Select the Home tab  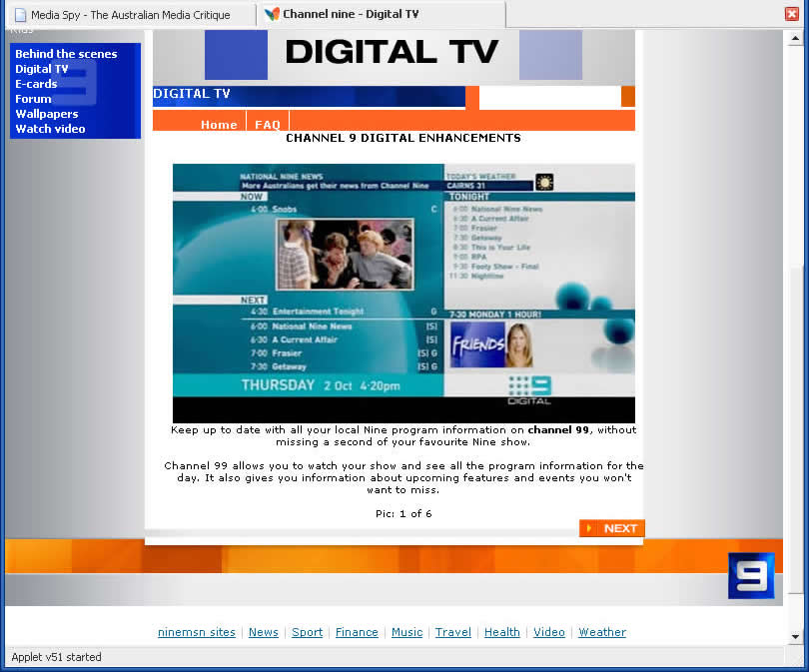[219, 125]
